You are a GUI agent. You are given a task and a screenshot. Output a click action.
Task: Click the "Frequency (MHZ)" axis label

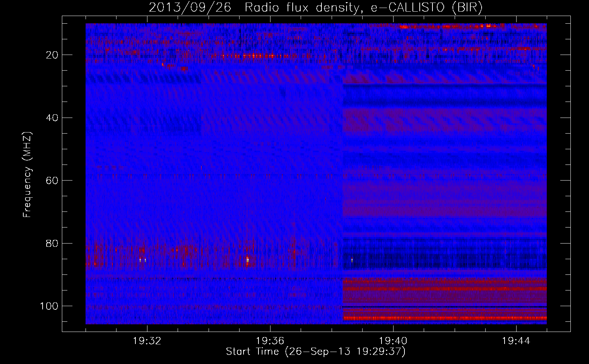27,175
